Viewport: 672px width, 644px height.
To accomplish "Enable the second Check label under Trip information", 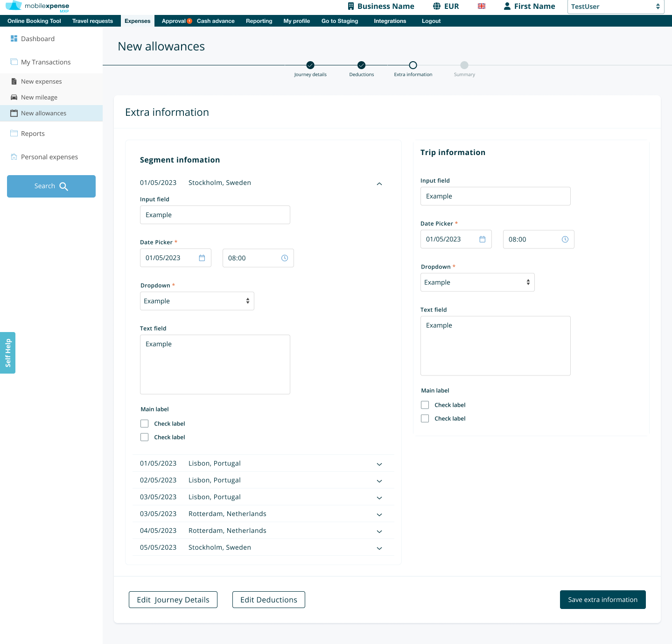I will [425, 418].
